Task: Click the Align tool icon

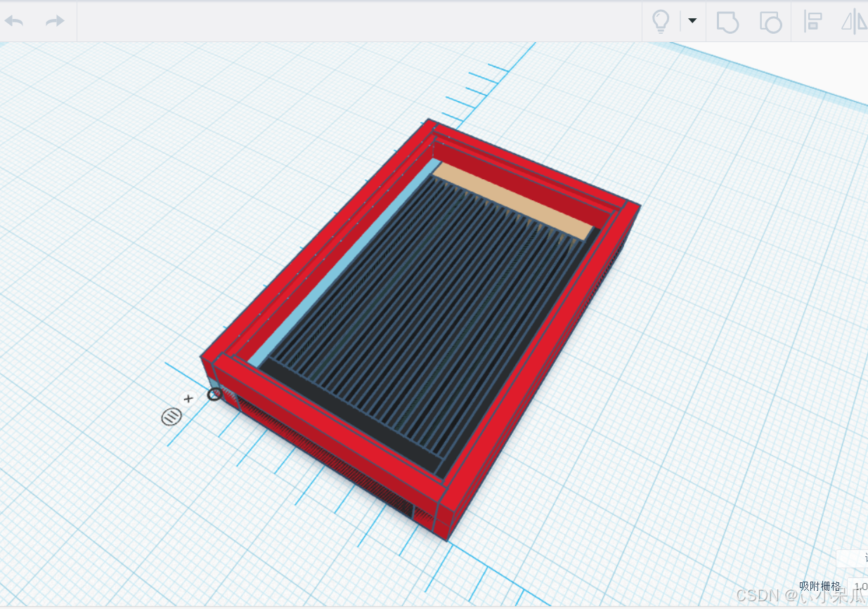Action: (813, 22)
